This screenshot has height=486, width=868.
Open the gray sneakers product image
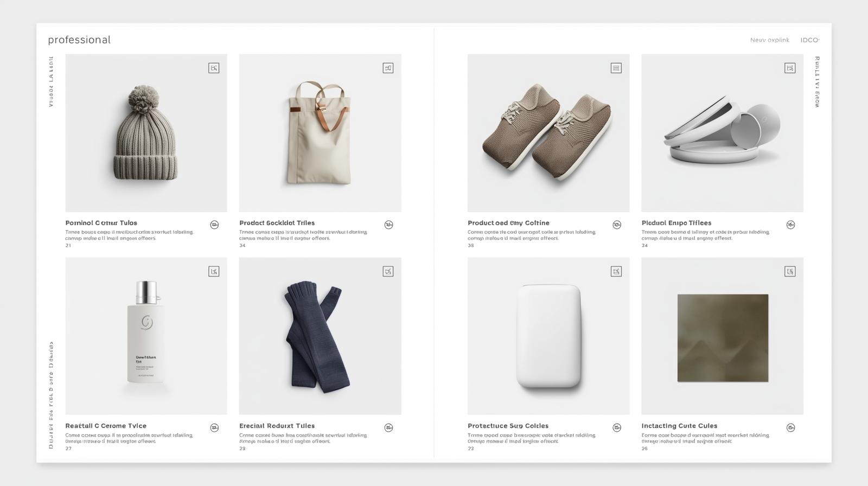pos(548,133)
